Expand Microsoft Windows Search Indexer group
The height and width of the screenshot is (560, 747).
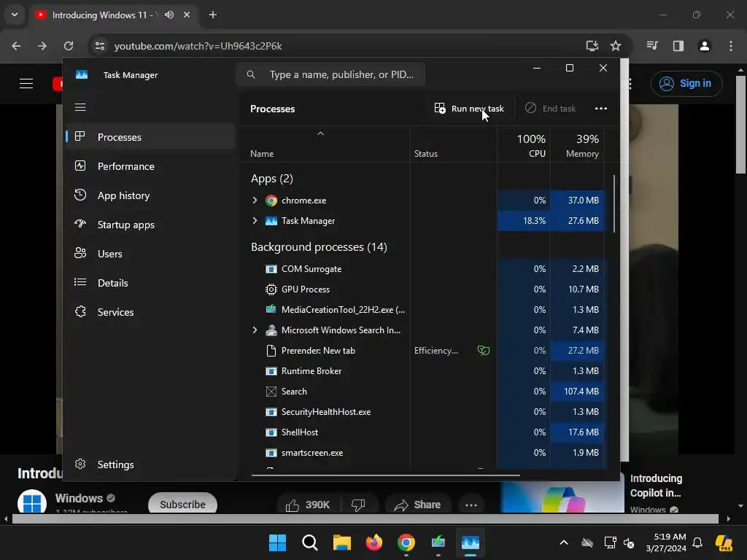(x=255, y=330)
